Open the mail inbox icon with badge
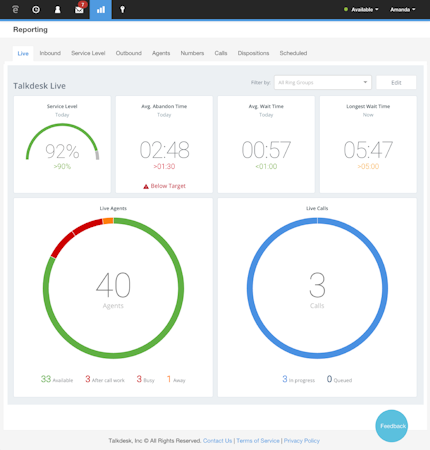The width and height of the screenshot is (430, 450). click(79, 9)
